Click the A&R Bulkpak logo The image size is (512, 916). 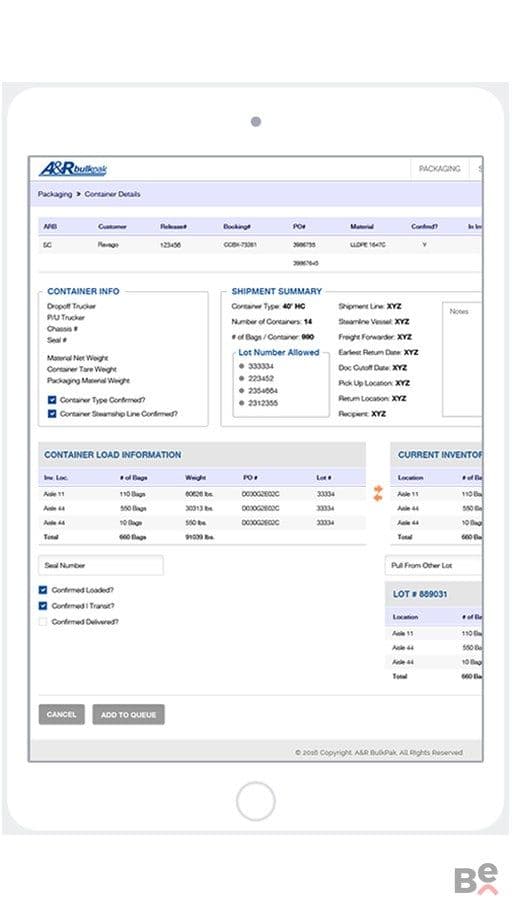[x=73, y=169]
